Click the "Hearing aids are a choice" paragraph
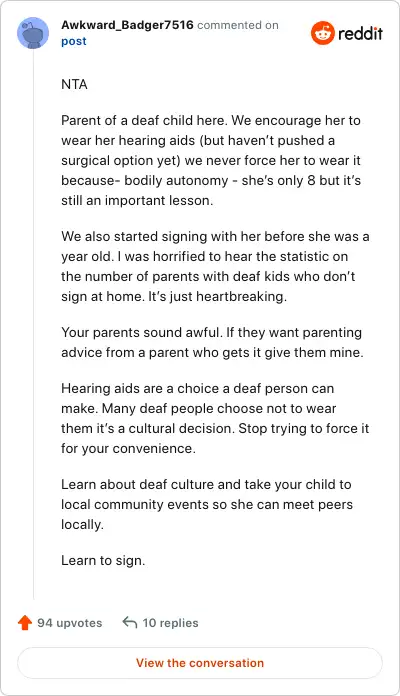This screenshot has height=696, width=400. [215, 418]
